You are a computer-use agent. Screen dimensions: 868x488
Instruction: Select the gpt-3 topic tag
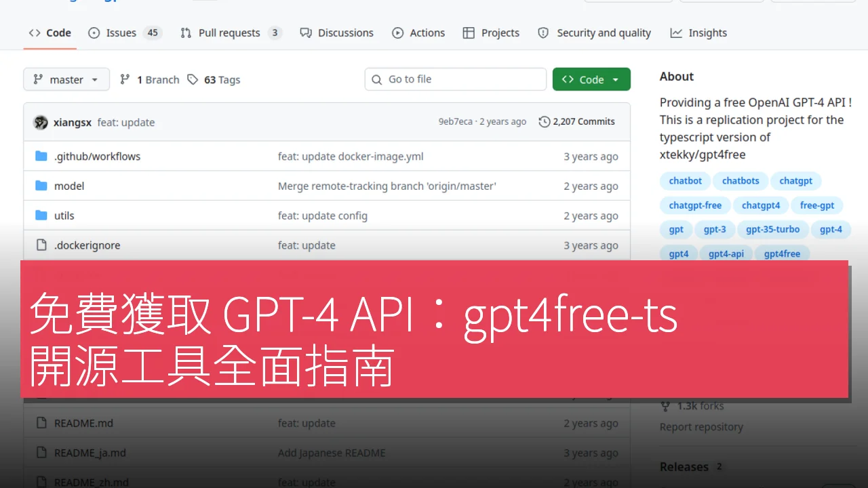[x=715, y=229]
